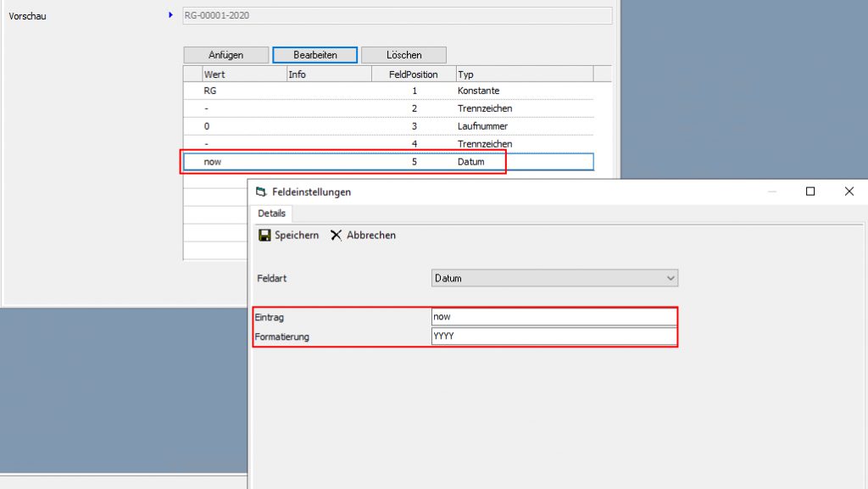Viewport: 868px width, 489px height.
Task: Open the Feldart dropdown showing Datum
Action: [x=554, y=278]
